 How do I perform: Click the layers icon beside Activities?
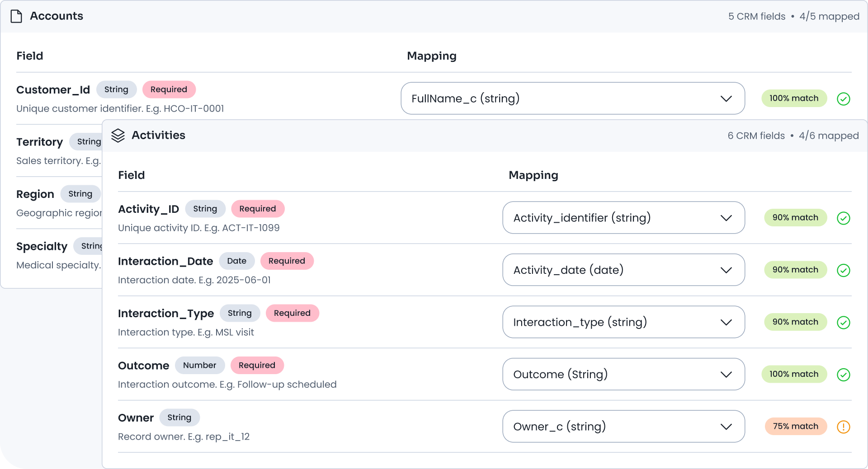[x=118, y=136]
